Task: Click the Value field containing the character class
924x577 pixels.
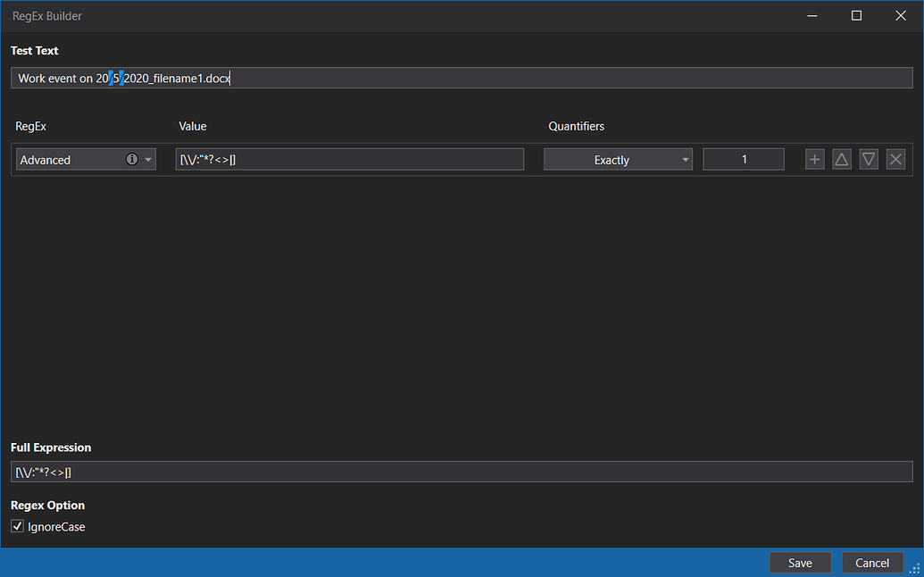Action: [x=348, y=159]
